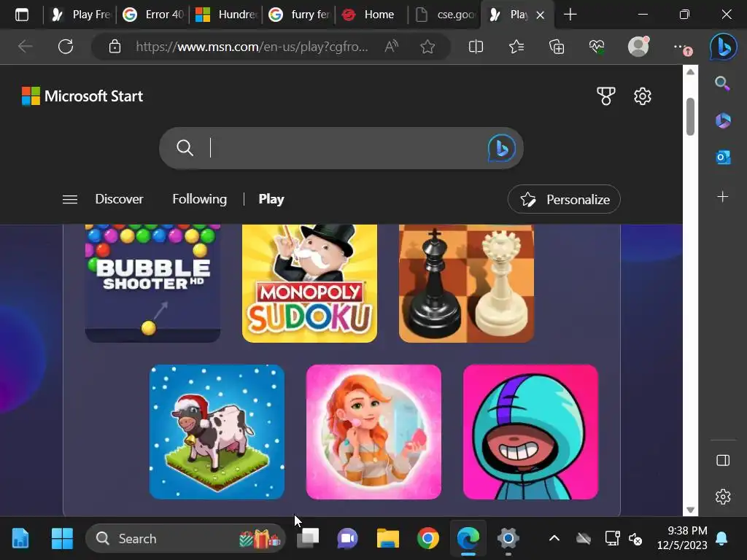Add this page to favorites star
The width and height of the screenshot is (747, 560).
(427, 47)
